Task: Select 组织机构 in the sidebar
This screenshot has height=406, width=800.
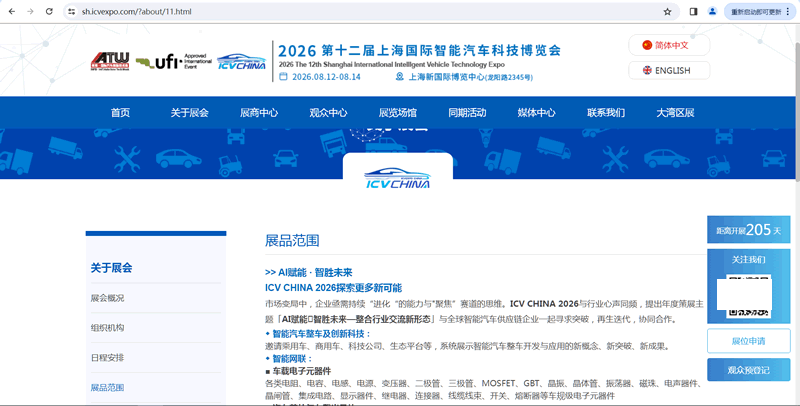Action: click(x=108, y=328)
